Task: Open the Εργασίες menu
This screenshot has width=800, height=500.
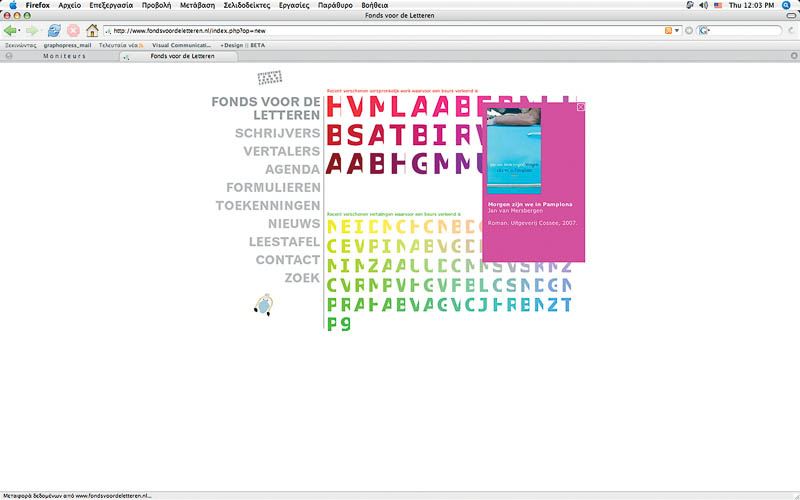Action: [294, 5]
